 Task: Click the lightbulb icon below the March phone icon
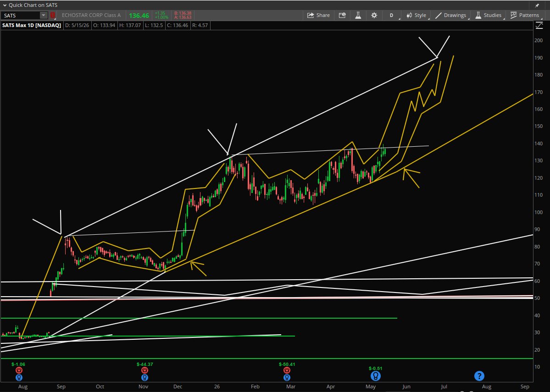[287, 378]
